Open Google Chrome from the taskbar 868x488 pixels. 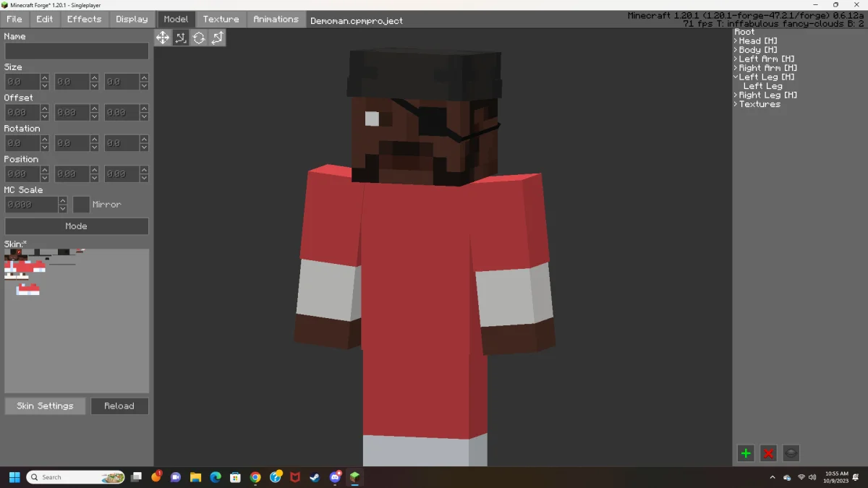255,477
